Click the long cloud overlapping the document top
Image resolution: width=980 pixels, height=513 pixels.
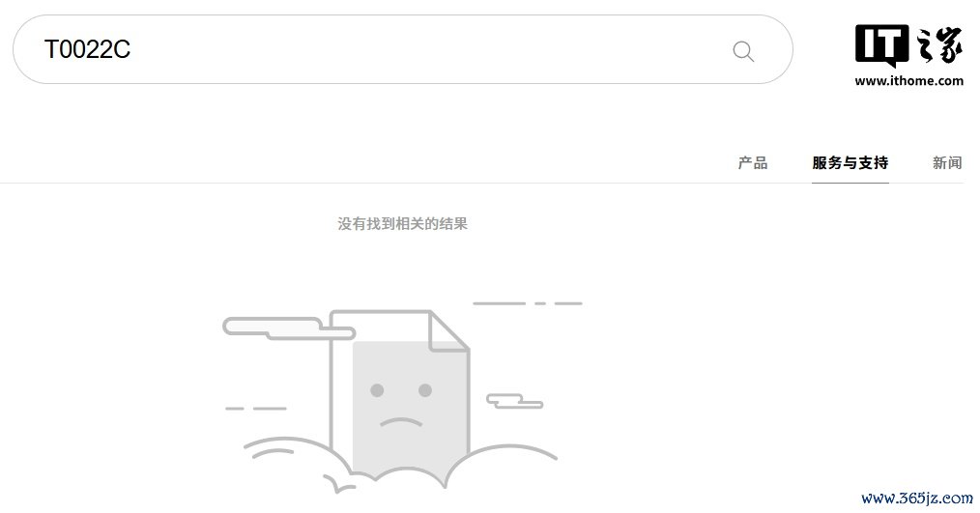point(289,328)
